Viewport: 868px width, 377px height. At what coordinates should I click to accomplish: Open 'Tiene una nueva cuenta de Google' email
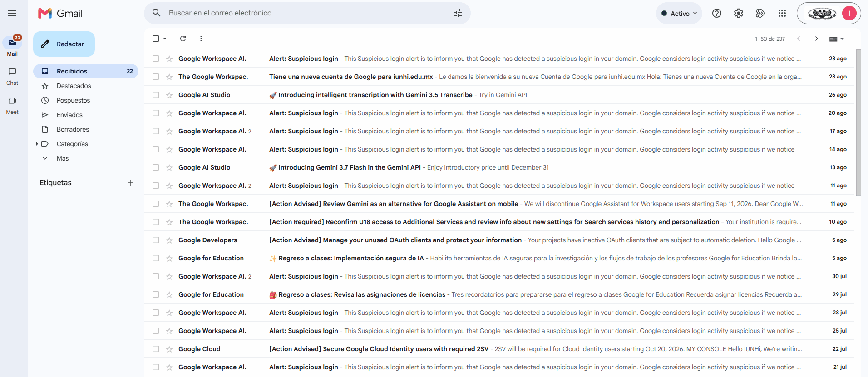click(x=498, y=77)
